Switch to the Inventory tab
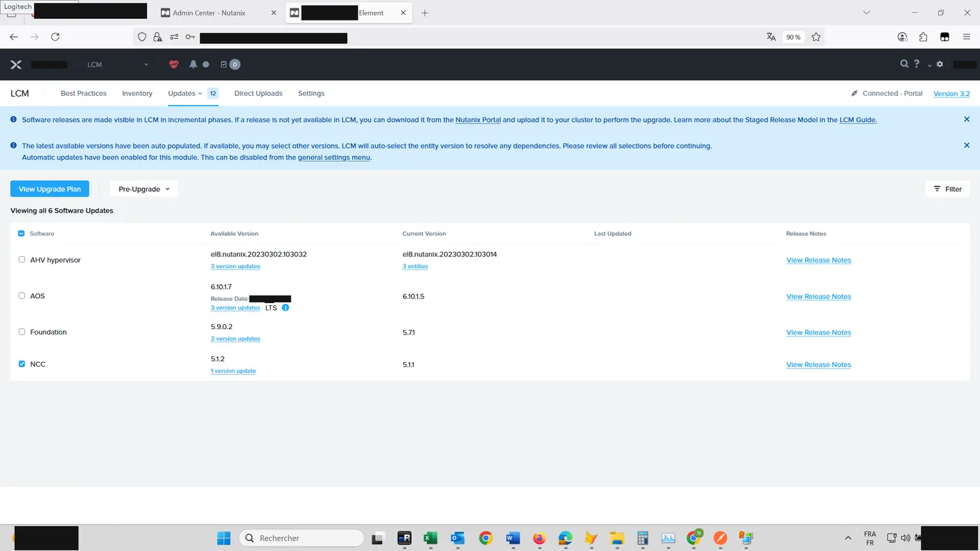This screenshot has width=980, height=551. (137, 93)
